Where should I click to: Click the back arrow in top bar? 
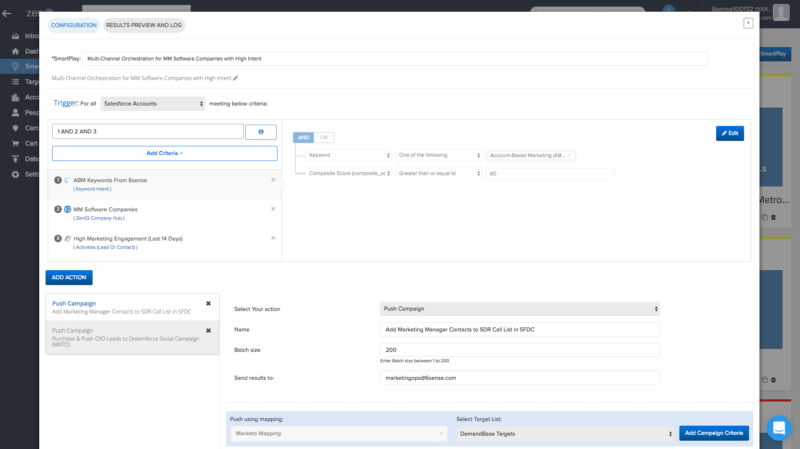[7, 14]
